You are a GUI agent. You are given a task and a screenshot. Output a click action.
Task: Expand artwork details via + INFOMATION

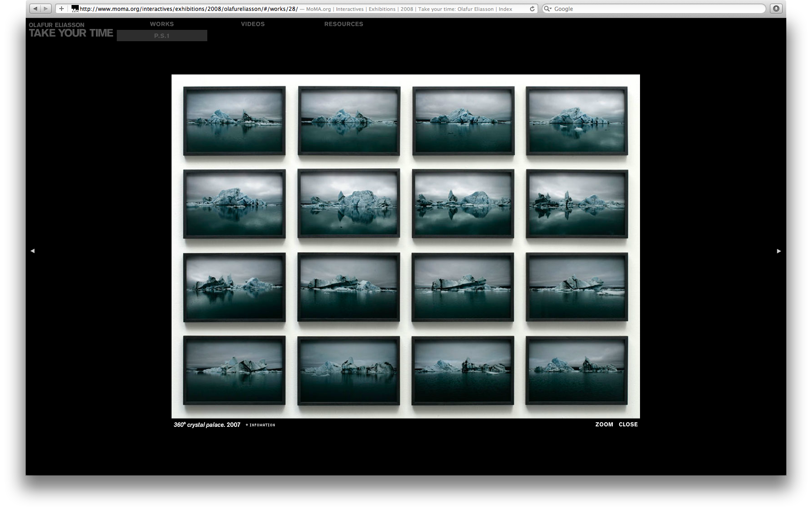point(260,425)
